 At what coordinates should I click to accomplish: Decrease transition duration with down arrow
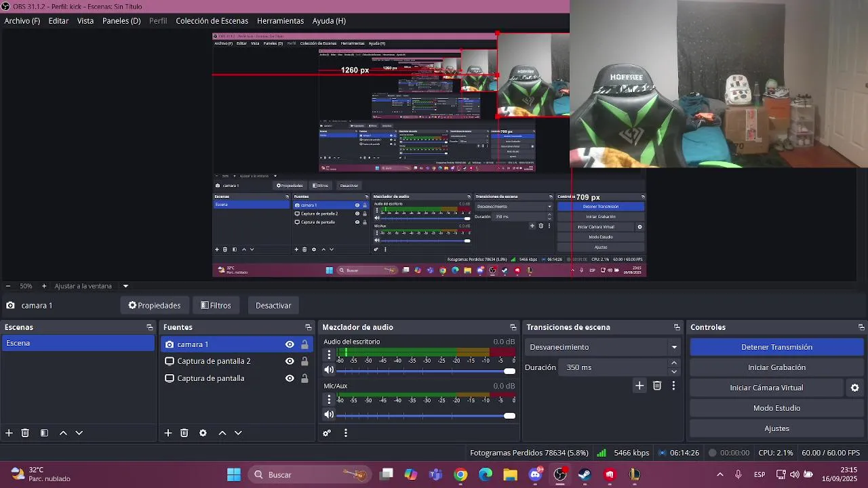(x=674, y=371)
